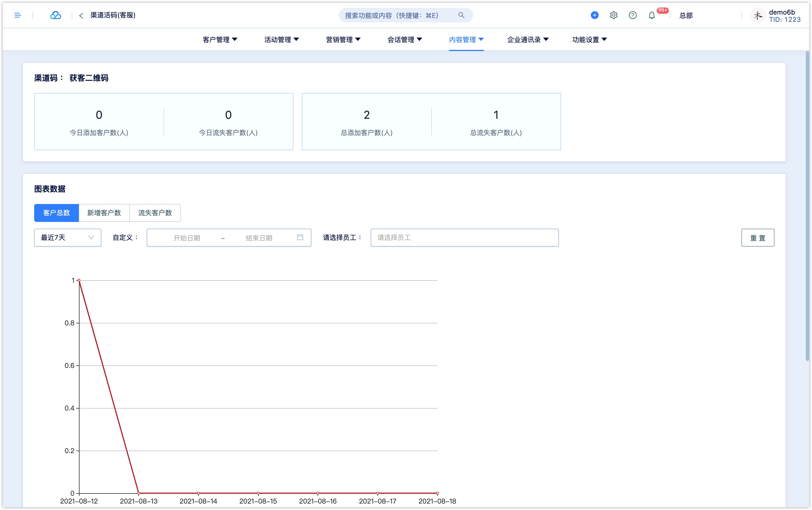Open the 请选择员工 employee selector

click(465, 237)
